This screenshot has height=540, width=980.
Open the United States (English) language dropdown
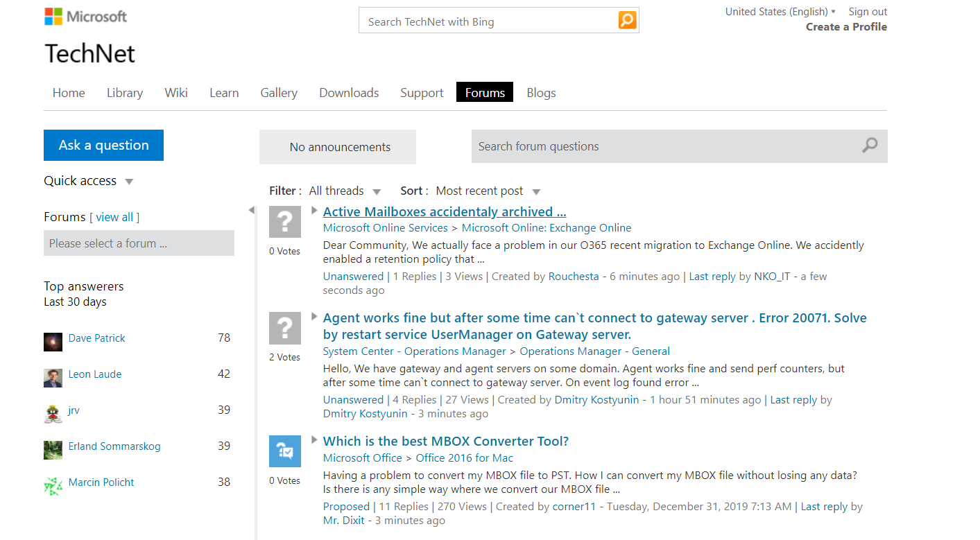(x=780, y=11)
